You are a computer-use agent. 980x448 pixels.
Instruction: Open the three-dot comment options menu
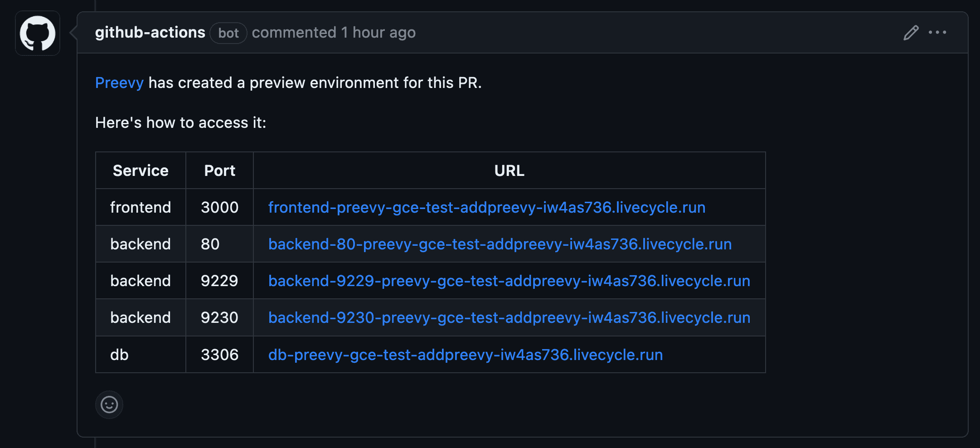[x=937, y=33]
